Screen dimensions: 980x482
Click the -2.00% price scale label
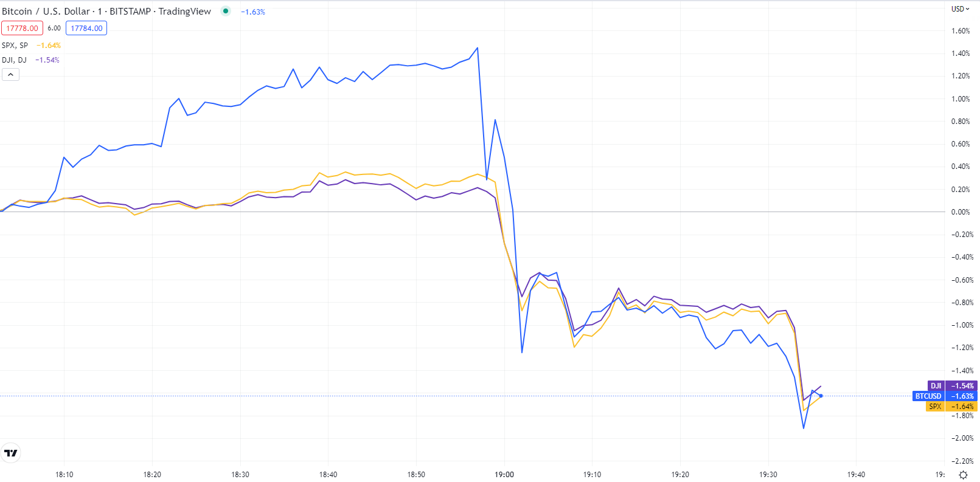point(962,438)
